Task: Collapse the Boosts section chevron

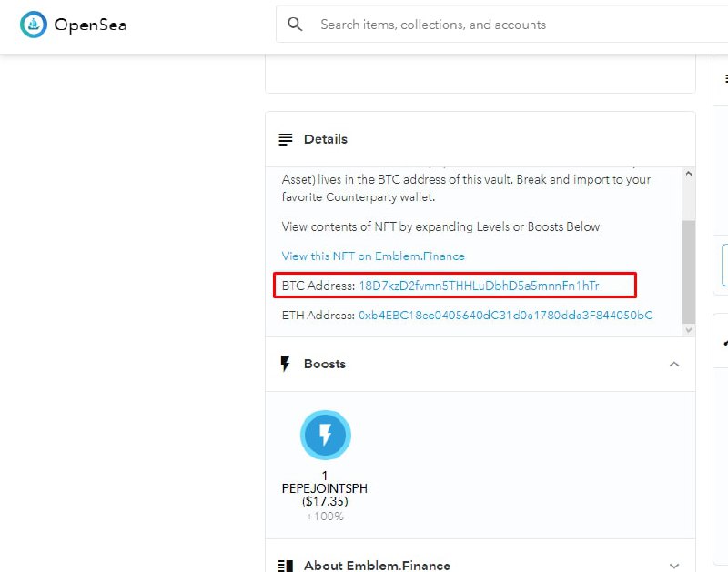Action: (674, 364)
